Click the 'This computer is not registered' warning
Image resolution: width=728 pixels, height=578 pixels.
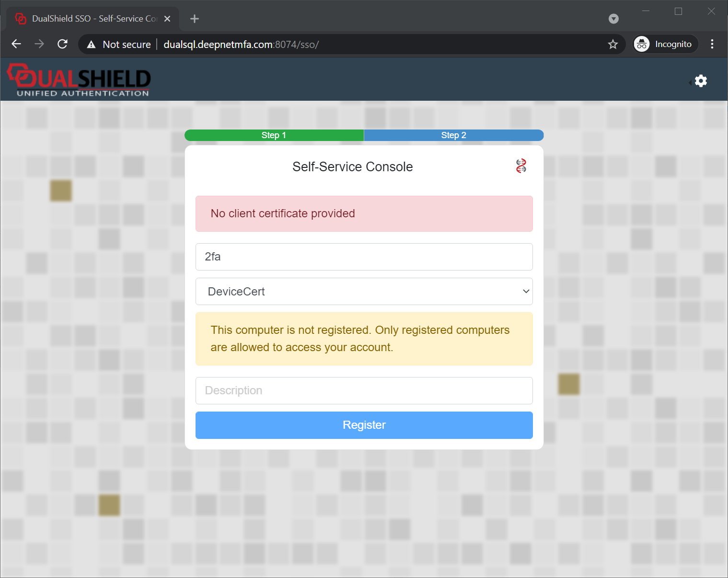pos(364,339)
